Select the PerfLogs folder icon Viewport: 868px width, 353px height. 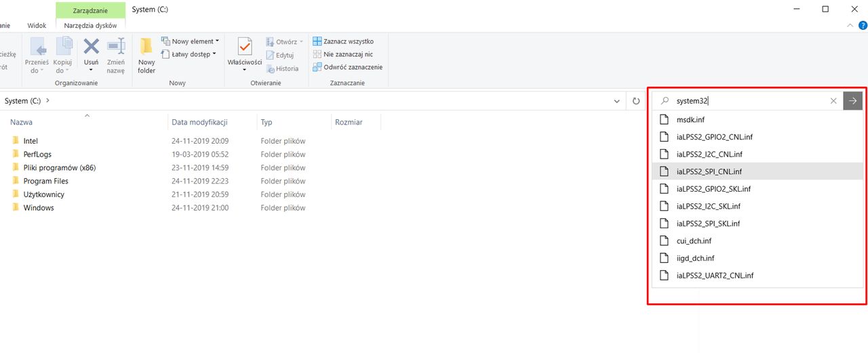coord(16,154)
